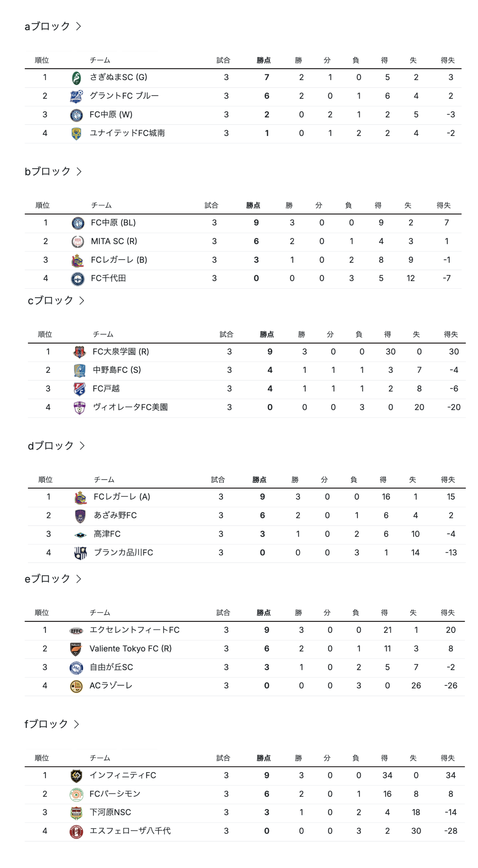Click the インフィニティFC team crest
Viewport: 478px width, 868px height.
(76, 776)
